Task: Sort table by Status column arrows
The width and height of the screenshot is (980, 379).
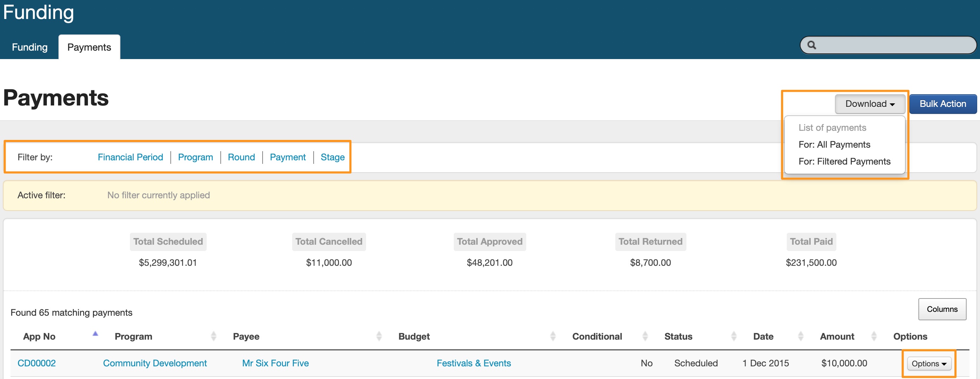Action: pyautogui.click(x=734, y=336)
